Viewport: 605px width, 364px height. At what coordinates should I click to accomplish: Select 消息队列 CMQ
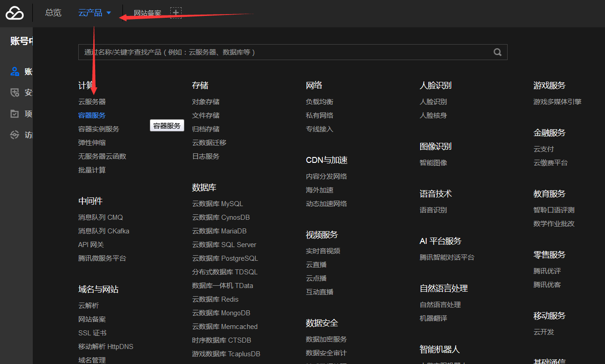pyautogui.click(x=101, y=217)
